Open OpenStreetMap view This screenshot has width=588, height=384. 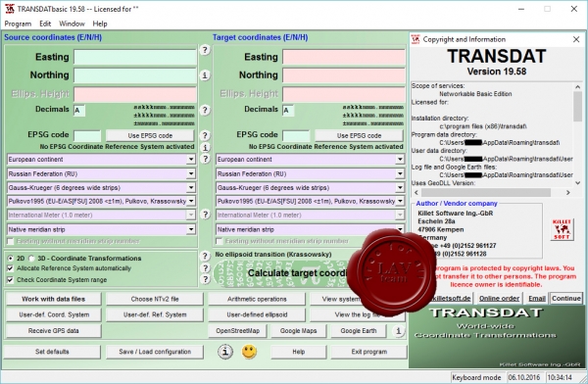pos(237,331)
